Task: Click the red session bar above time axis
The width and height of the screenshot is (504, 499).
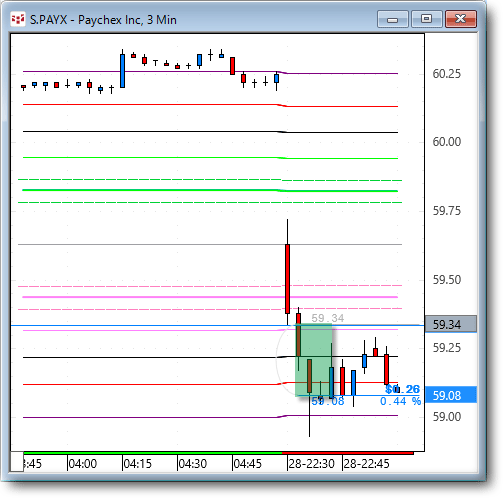Action: (348, 453)
